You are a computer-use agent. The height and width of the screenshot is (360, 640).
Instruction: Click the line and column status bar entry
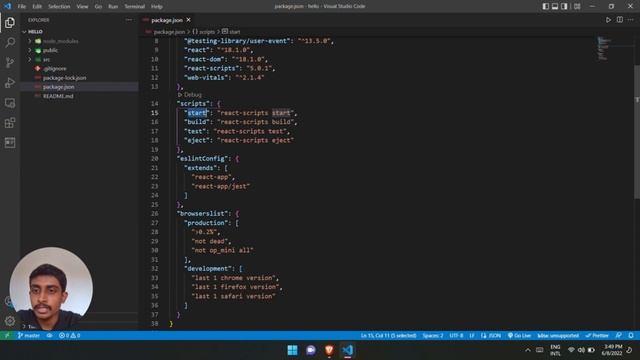pyautogui.click(x=388, y=336)
